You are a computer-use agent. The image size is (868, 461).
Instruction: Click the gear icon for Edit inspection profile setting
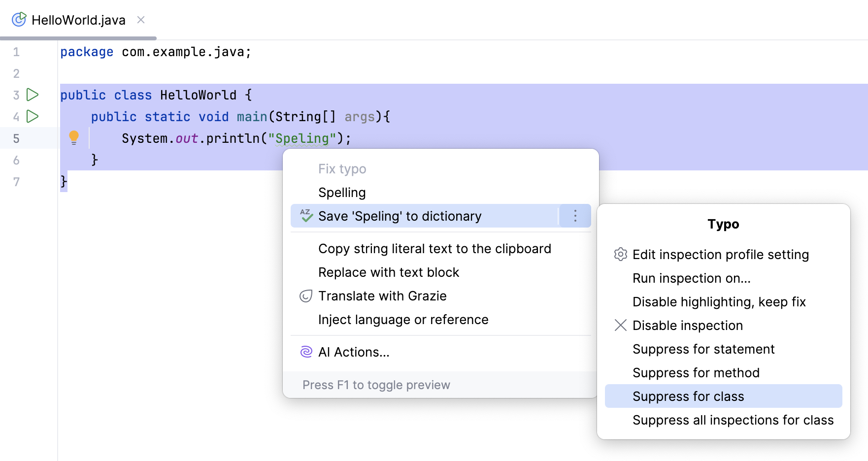tap(620, 255)
